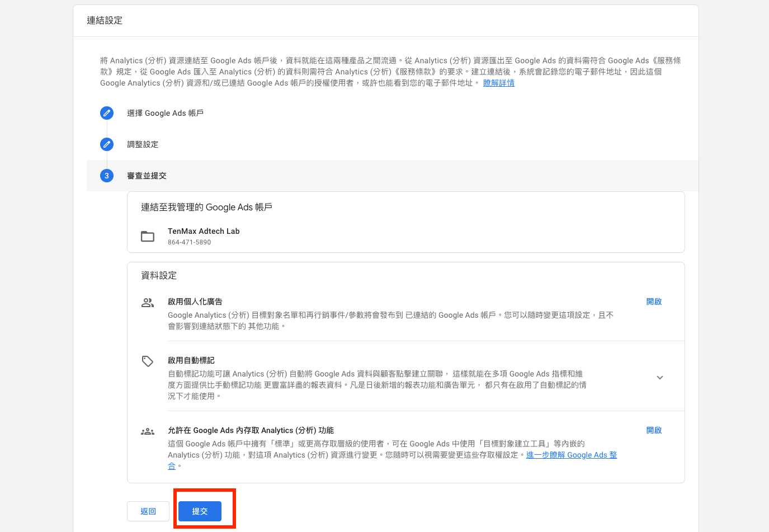Click the 連結至我管理的 Google Ads 帳戶 heading
This screenshot has height=532, width=769.
pyautogui.click(x=206, y=207)
